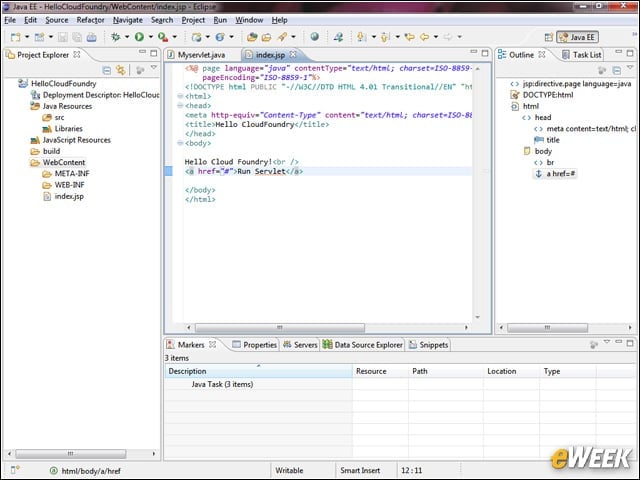Open the Outline view menu triangle
The image size is (640, 480).
tap(630, 68)
